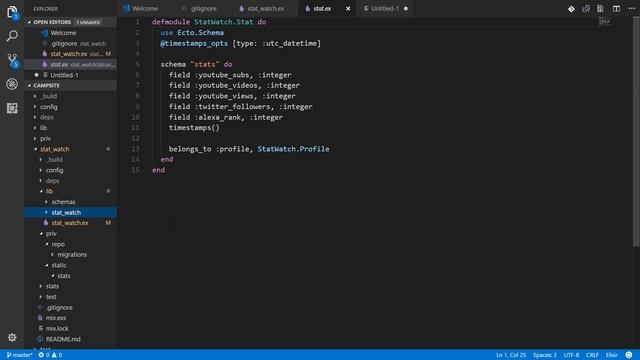Click the open changes icon in editor toolbar
The image size is (640, 360).
click(586, 9)
